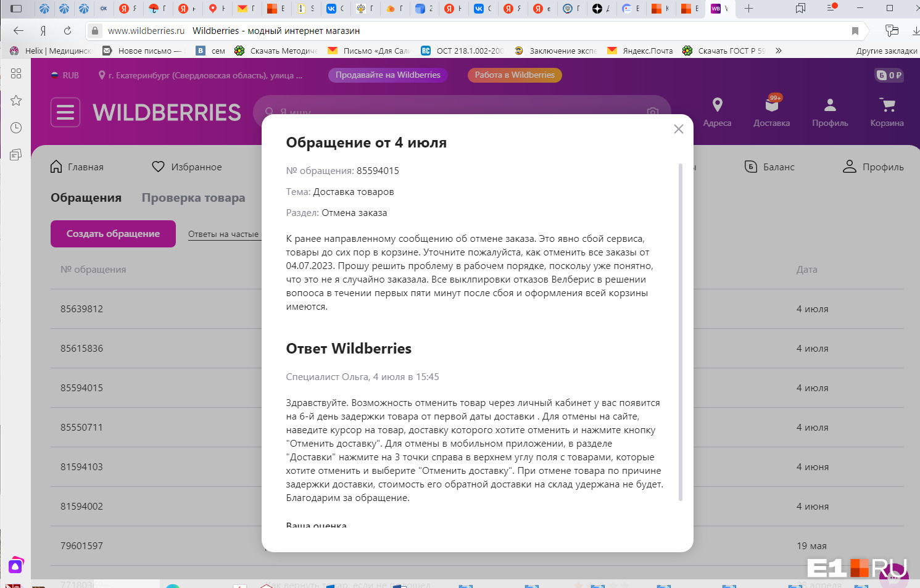Image resolution: width=920 pixels, height=588 pixels.
Task: Click the Продавайте на Wildberries button
Action: coord(387,75)
